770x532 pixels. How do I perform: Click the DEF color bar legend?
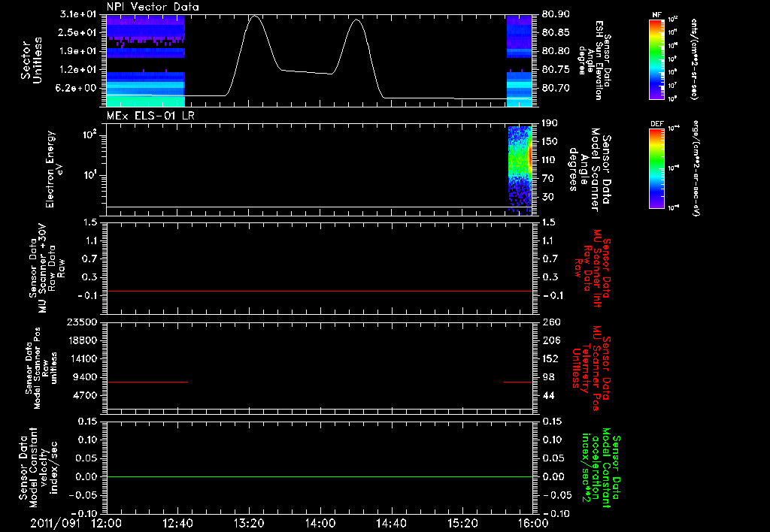tap(657, 168)
